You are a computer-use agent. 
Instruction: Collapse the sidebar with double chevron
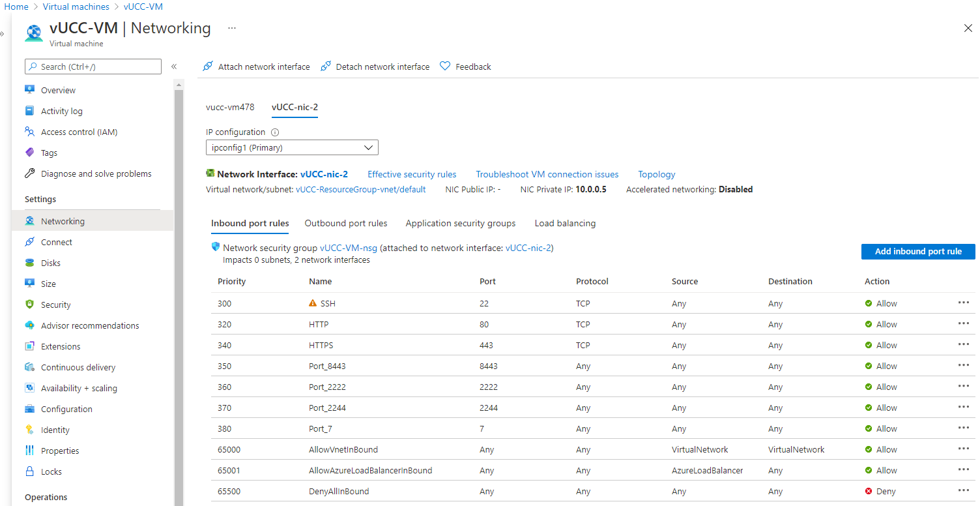174,67
